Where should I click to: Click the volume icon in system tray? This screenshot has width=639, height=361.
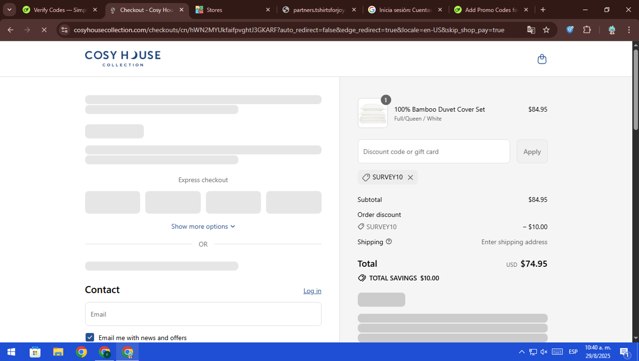(x=544, y=352)
